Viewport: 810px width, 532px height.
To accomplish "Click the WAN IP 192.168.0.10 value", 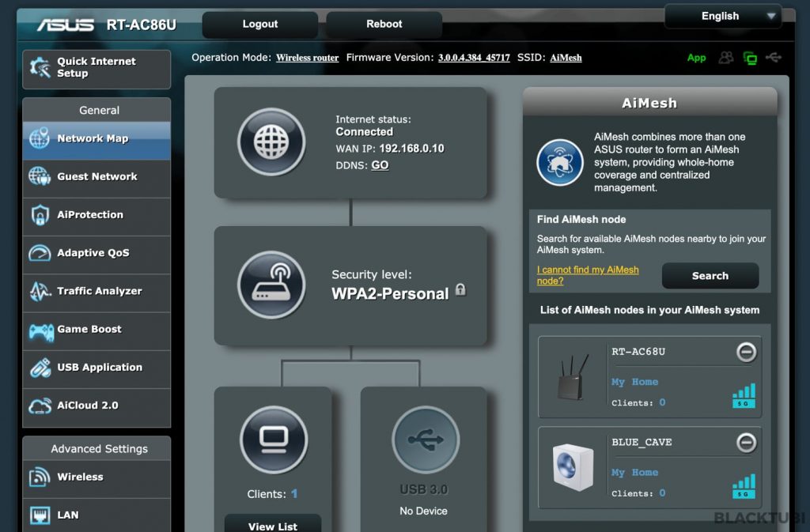I will coord(411,149).
